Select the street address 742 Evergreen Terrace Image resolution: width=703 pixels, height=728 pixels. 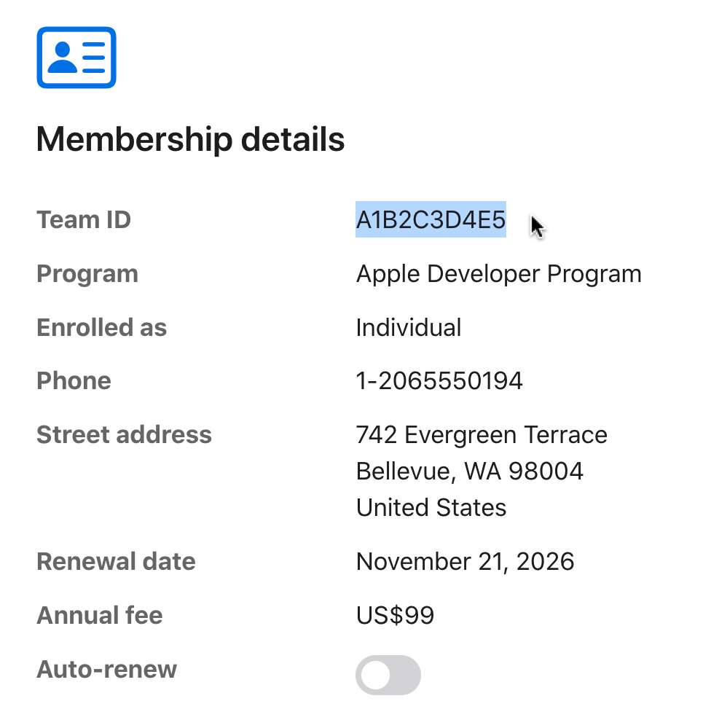click(x=481, y=434)
